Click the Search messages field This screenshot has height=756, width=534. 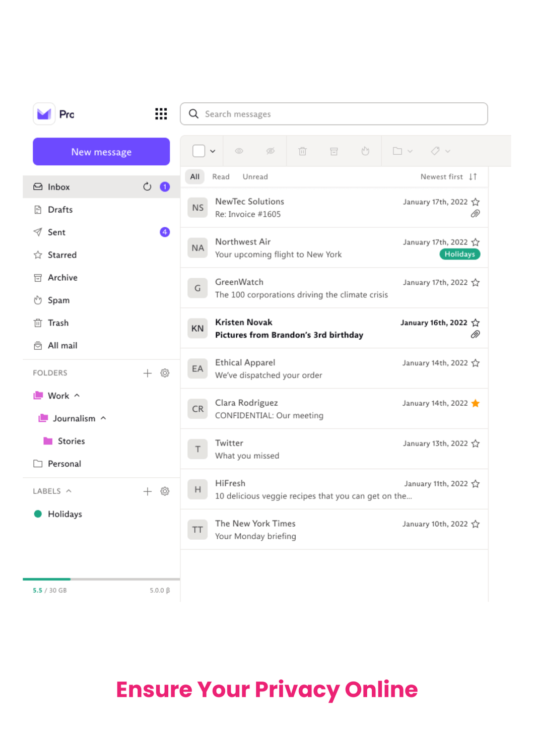coord(333,114)
